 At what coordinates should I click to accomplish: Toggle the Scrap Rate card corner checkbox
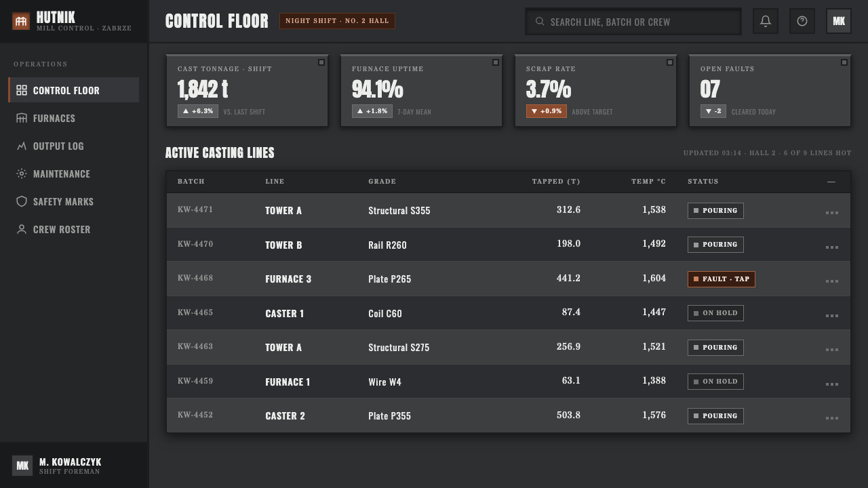tap(670, 62)
